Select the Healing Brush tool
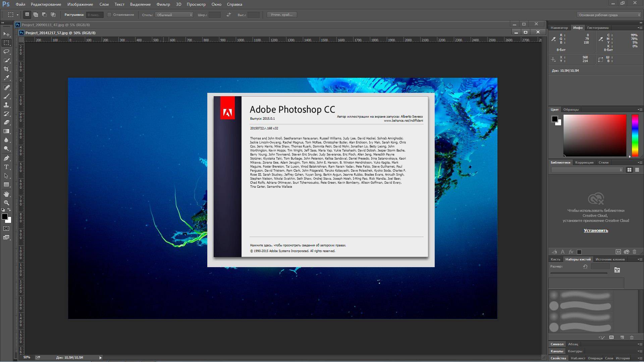644x362 pixels. (x=6, y=87)
